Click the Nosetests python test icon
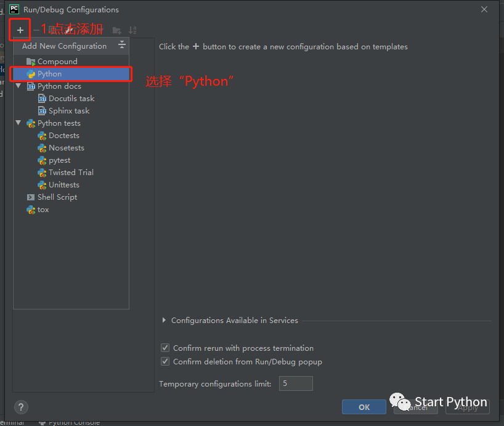 pos(42,148)
